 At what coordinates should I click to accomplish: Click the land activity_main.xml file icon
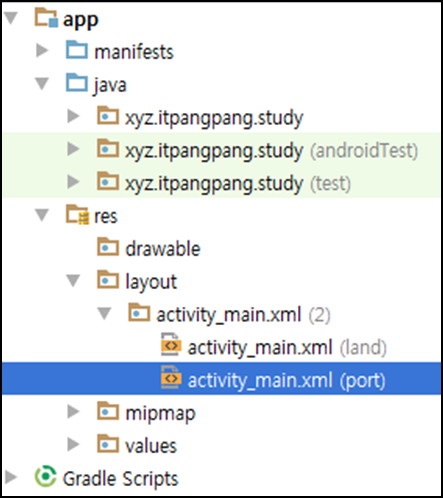coord(171,345)
